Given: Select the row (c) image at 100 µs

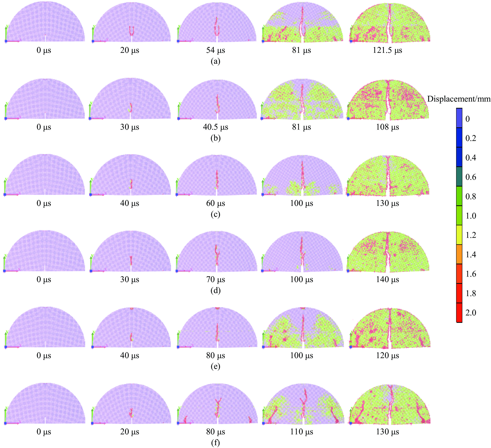Looking at the screenshot, I should (302, 175).
